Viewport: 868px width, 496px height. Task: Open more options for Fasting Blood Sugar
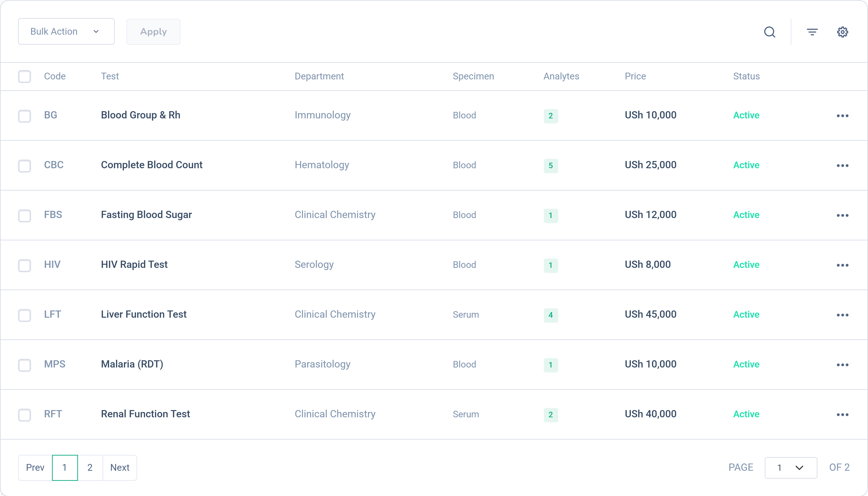pos(842,215)
